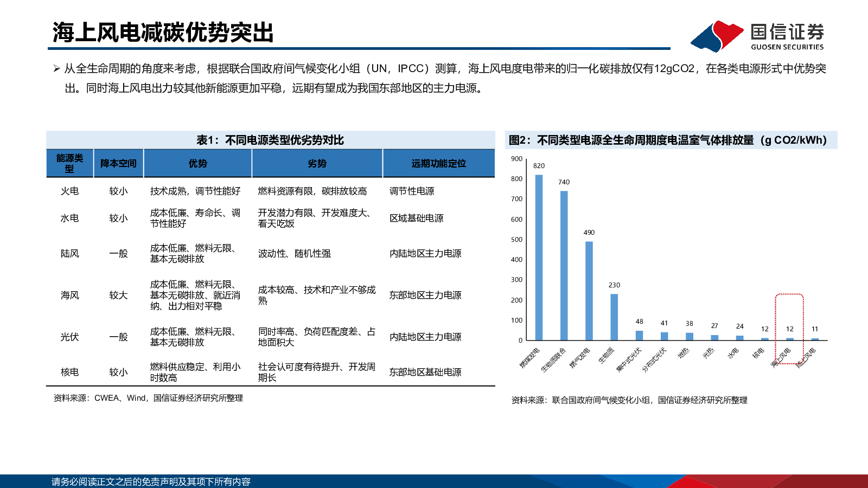
Task: Click 一般 in the 光伏 row
Action: click(x=118, y=337)
